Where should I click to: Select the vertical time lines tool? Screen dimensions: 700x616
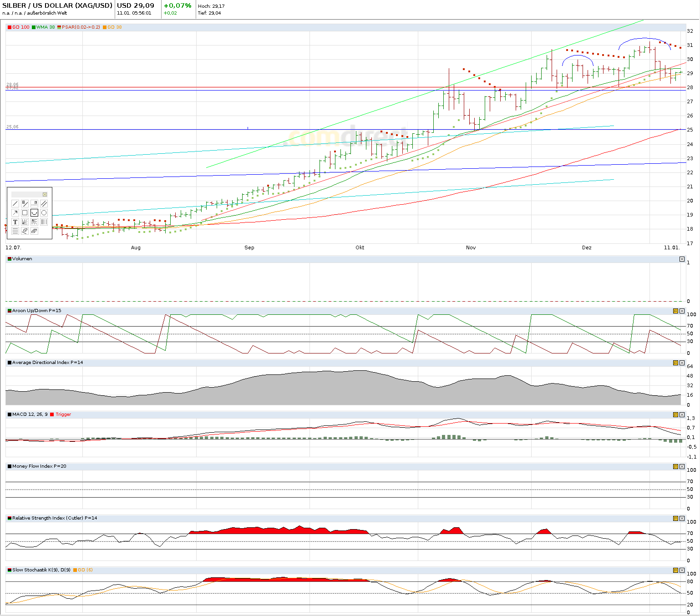44,222
